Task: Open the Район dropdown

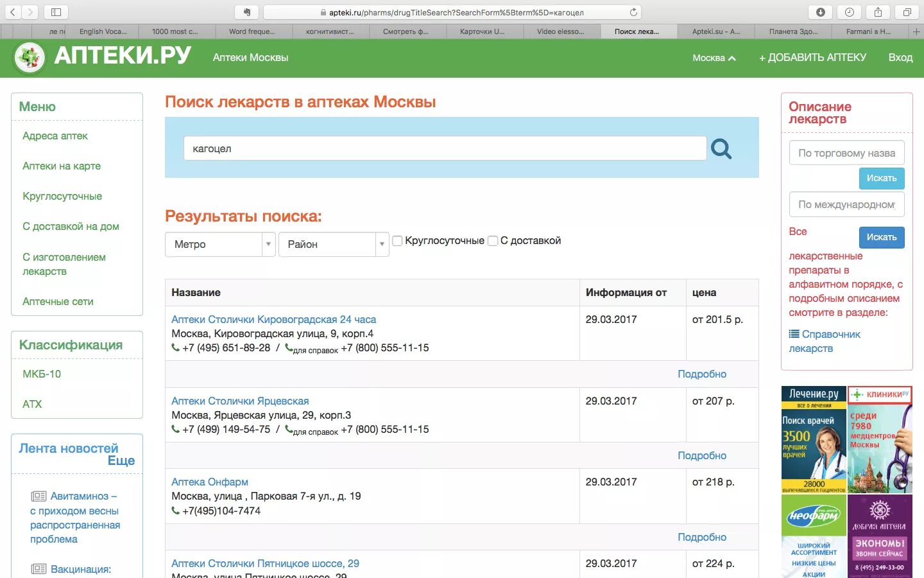Action: click(x=334, y=244)
